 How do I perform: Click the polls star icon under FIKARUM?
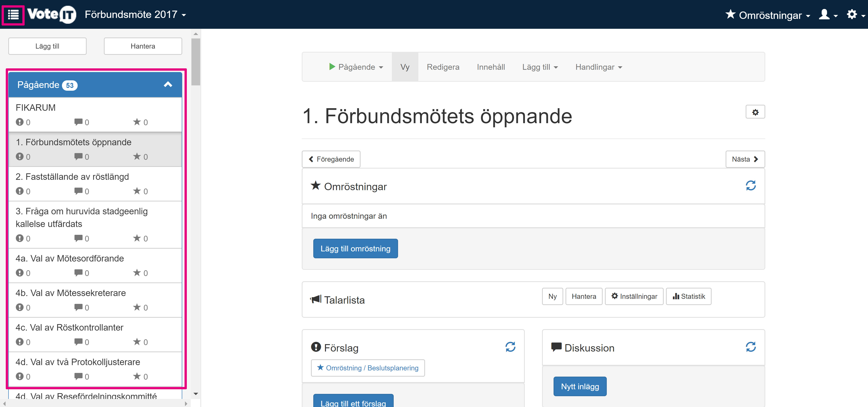pyautogui.click(x=136, y=122)
